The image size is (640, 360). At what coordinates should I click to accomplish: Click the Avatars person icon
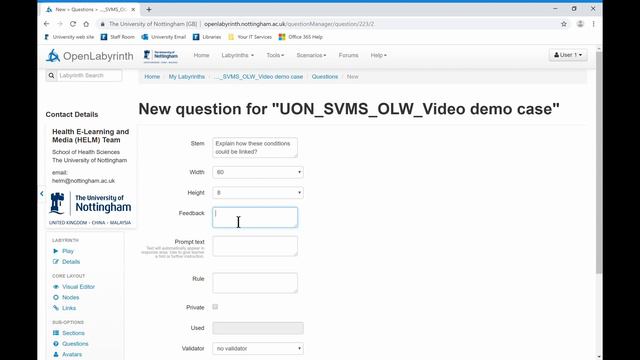click(x=56, y=354)
